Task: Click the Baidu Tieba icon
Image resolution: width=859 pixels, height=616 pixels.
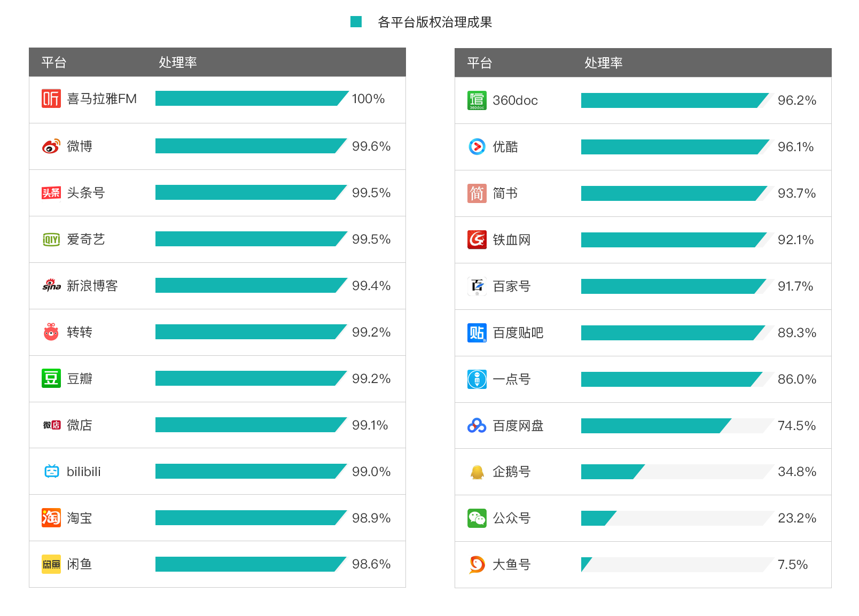Action: coord(477,333)
